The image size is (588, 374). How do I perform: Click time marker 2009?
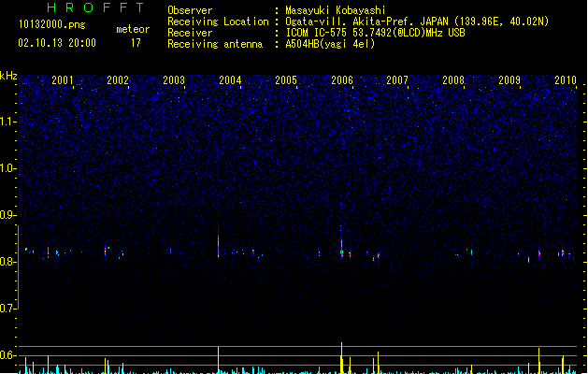click(509, 80)
